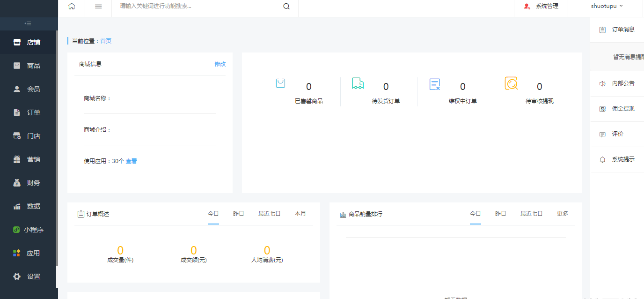Open 营销 in the sidebar menu

pos(28,159)
